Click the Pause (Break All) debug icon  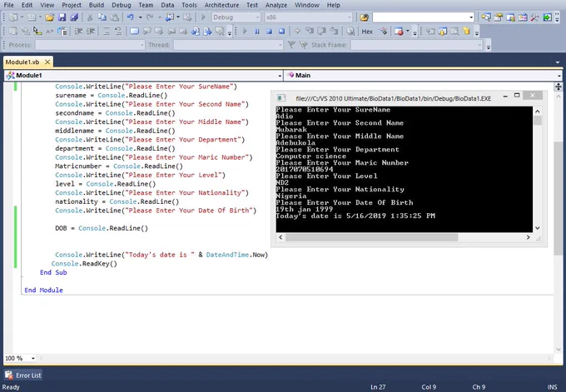coord(257,32)
